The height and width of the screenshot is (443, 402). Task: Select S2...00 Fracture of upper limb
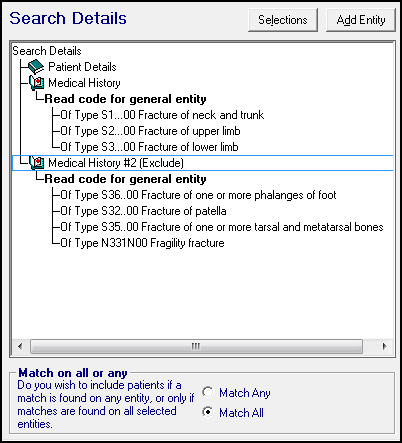point(150,131)
